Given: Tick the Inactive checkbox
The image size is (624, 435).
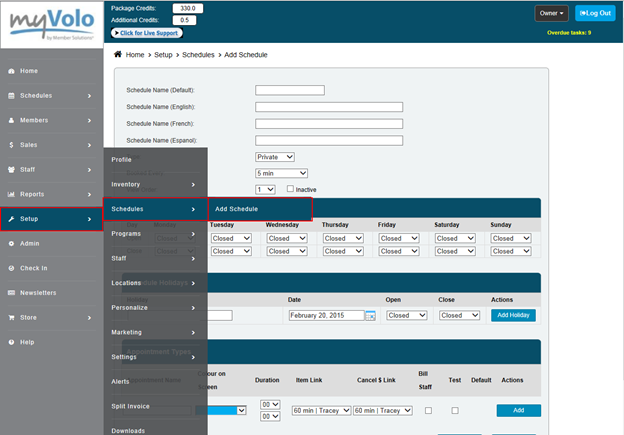Looking at the screenshot, I should [x=291, y=189].
